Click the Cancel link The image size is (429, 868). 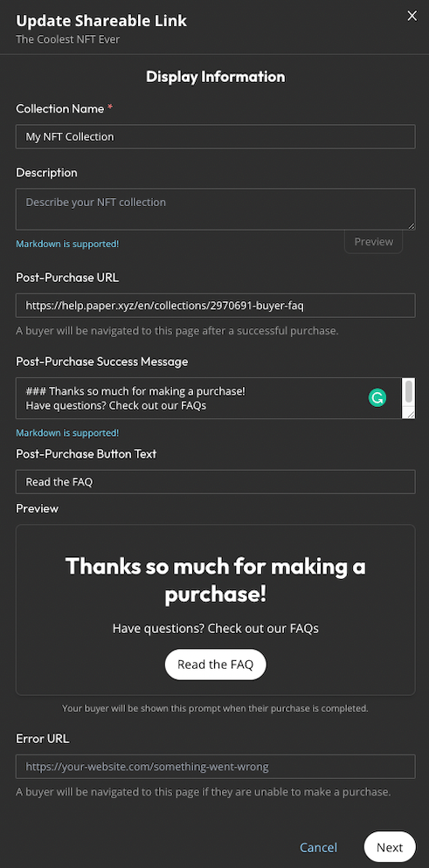(x=318, y=848)
